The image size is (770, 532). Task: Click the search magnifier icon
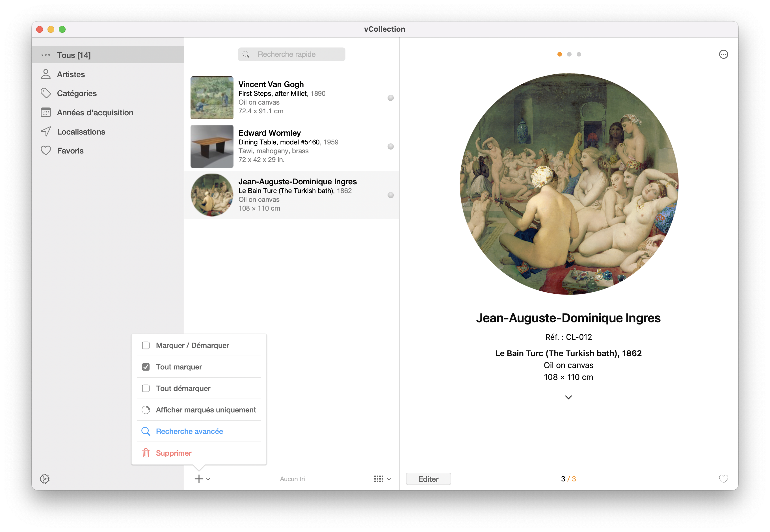(x=246, y=54)
